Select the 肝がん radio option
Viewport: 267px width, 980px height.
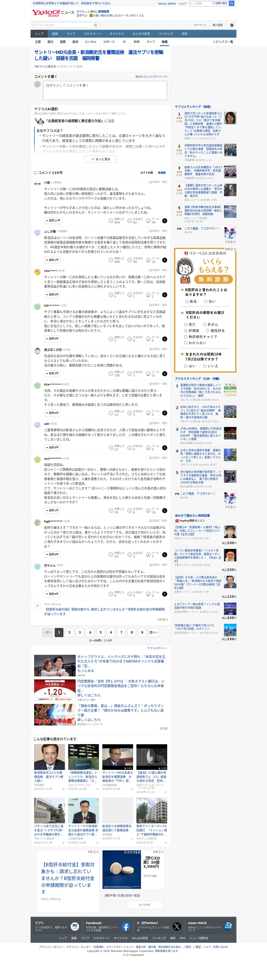pyautogui.click(x=205, y=325)
